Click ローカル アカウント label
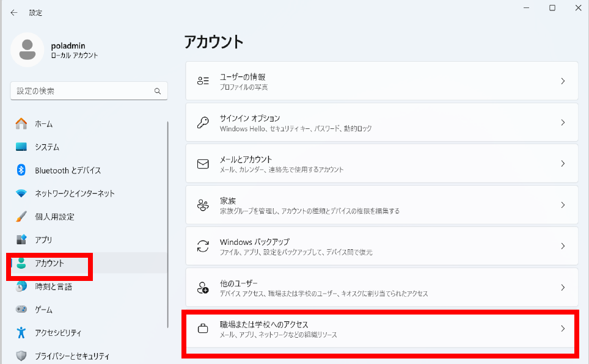Screen dimensions: 589x364 75,55
